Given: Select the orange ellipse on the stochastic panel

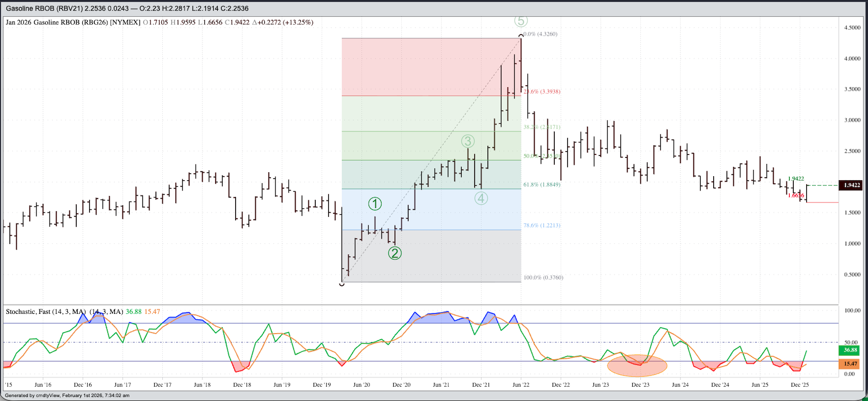Looking at the screenshot, I should coord(637,366).
